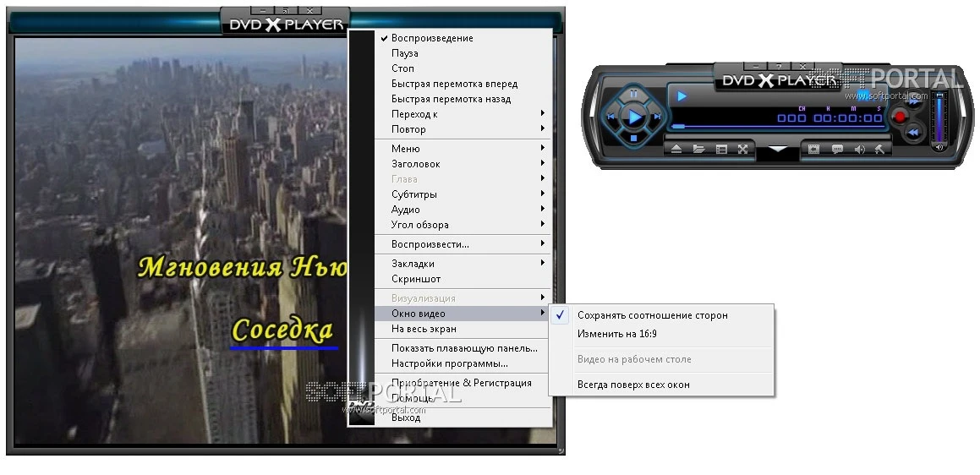Open settings with the hammer icon
This screenshot has width=980, height=475.
click(879, 150)
